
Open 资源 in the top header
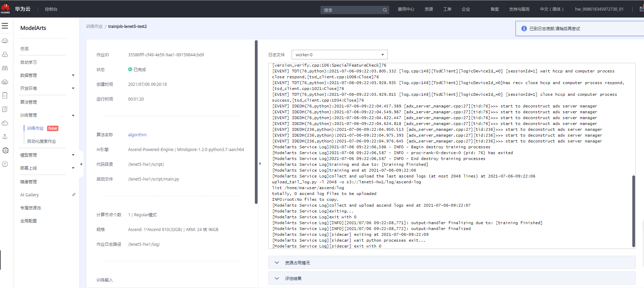point(429,9)
